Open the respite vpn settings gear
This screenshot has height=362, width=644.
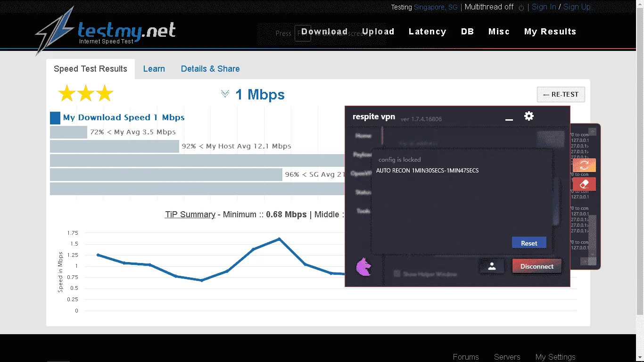(x=529, y=116)
